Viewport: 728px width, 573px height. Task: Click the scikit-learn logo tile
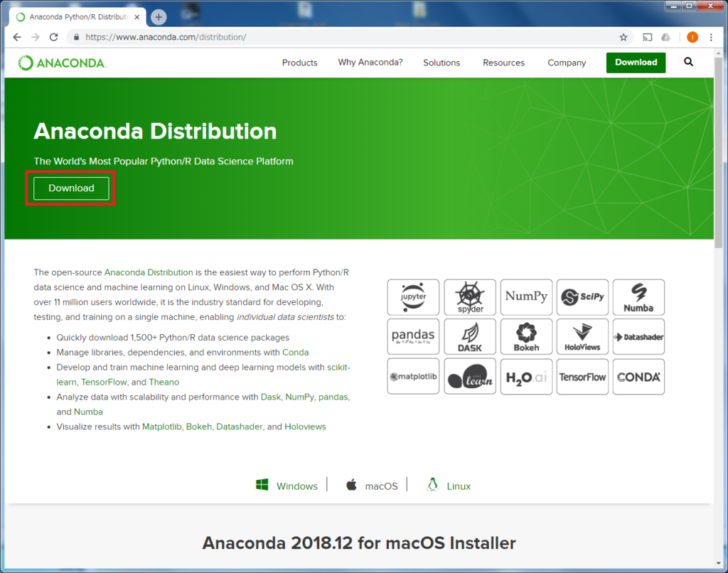(x=470, y=377)
